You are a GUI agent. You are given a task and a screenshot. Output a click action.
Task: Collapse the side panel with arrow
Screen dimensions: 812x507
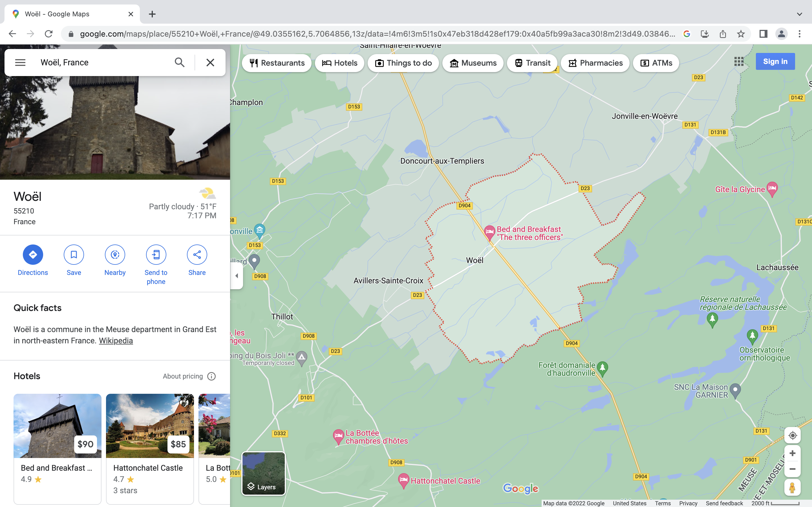click(237, 276)
